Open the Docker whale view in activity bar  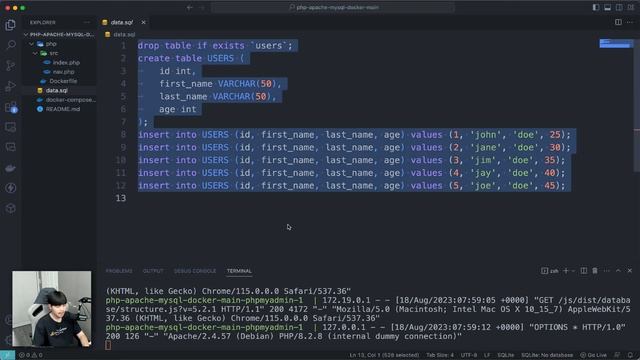pos(11,168)
